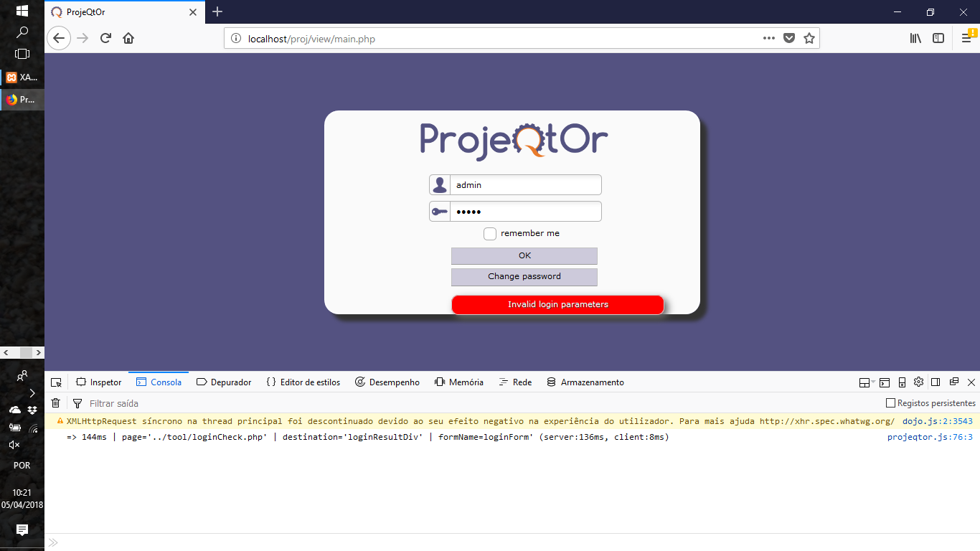This screenshot has height=551, width=980.
Task: Dock developer tools to the side
Action: (x=936, y=382)
